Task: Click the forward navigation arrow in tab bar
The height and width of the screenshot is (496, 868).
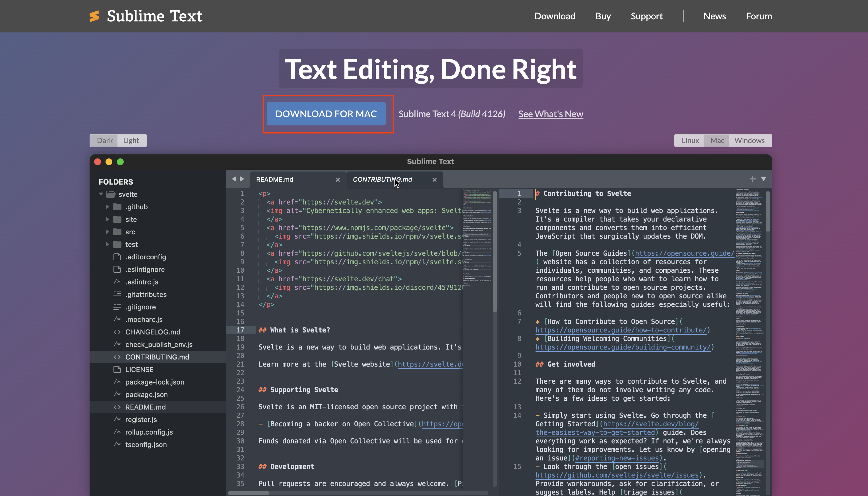Action: pos(242,179)
